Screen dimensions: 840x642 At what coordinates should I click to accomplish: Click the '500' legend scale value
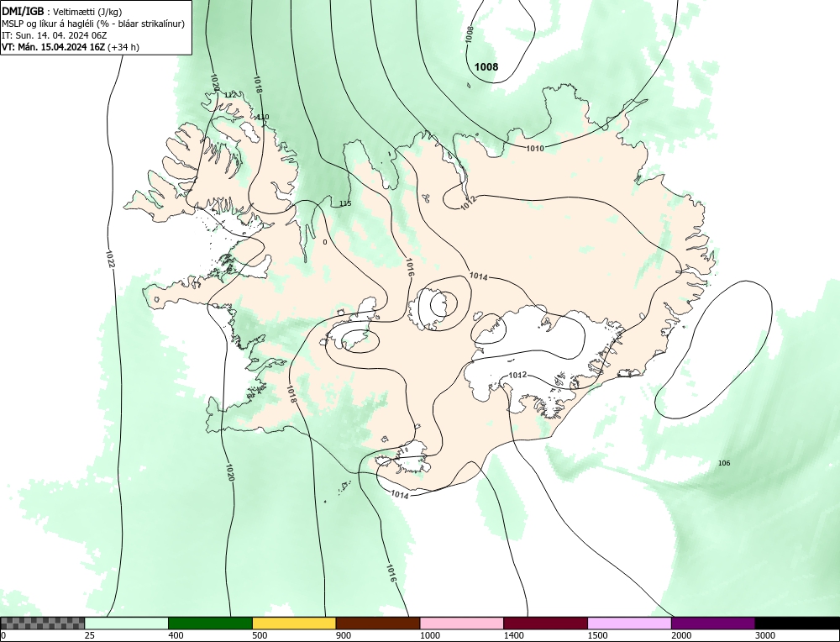tap(260, 635)
